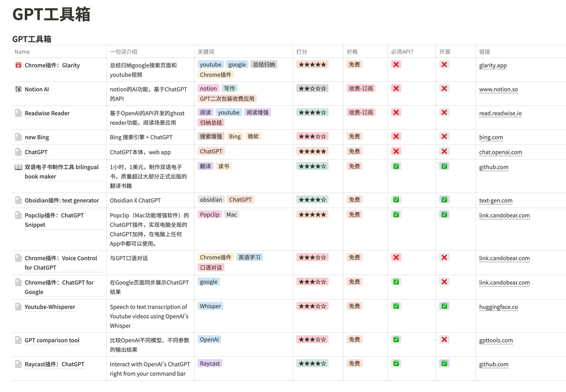Click the youtube keyword tag for Glarity

(x=211, y=64)
